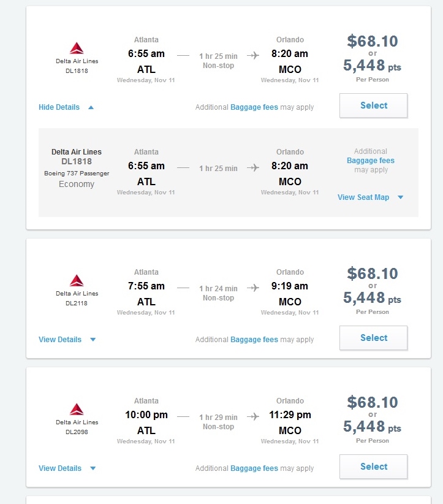Viewport: 443px width, 504px height.
Task: Click airplane arrow icon on 10:00 pm flight
Action: (x=253, y=416)
